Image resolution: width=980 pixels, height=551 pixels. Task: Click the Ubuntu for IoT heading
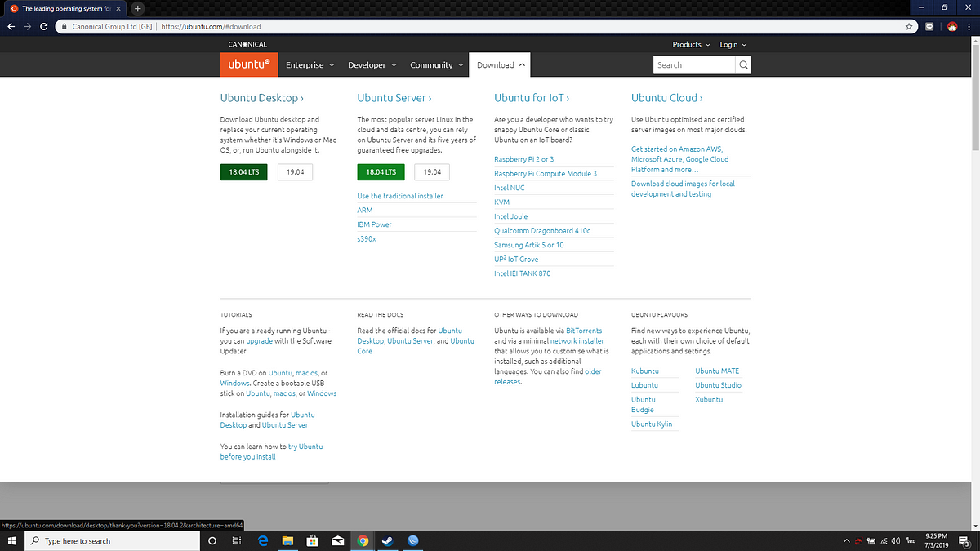[532, 98]
